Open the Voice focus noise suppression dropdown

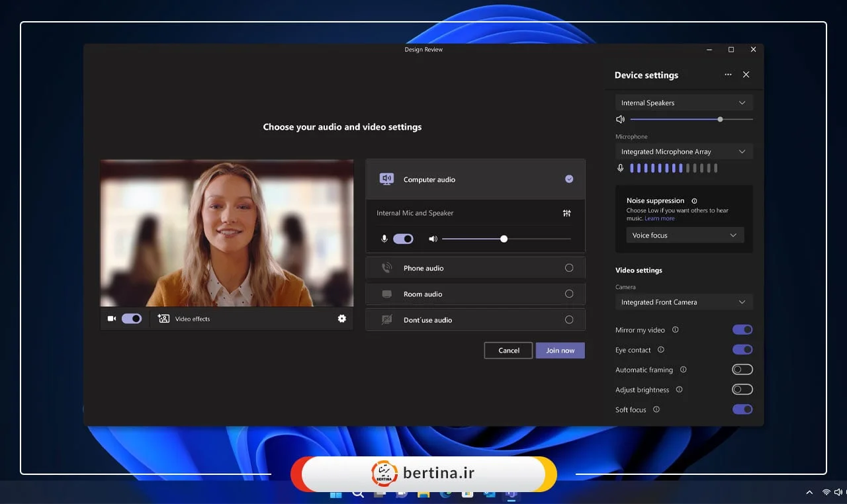click(684, 235)
